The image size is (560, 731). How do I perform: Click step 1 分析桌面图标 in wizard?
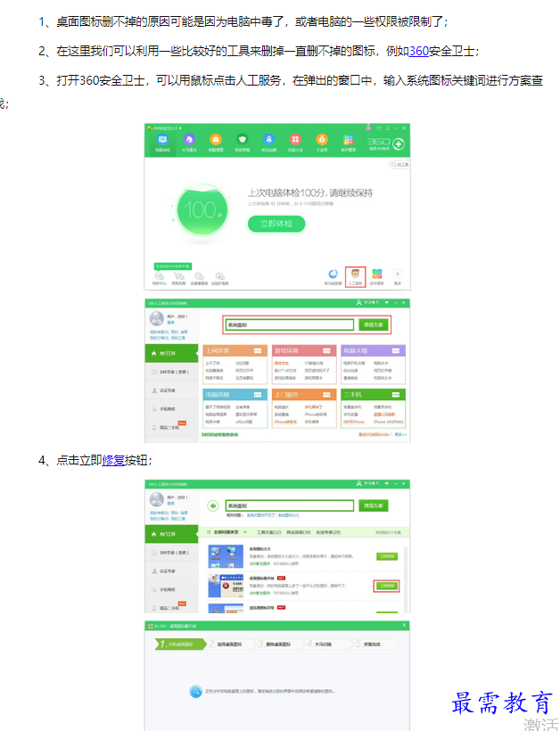click(x=181, y=645)
